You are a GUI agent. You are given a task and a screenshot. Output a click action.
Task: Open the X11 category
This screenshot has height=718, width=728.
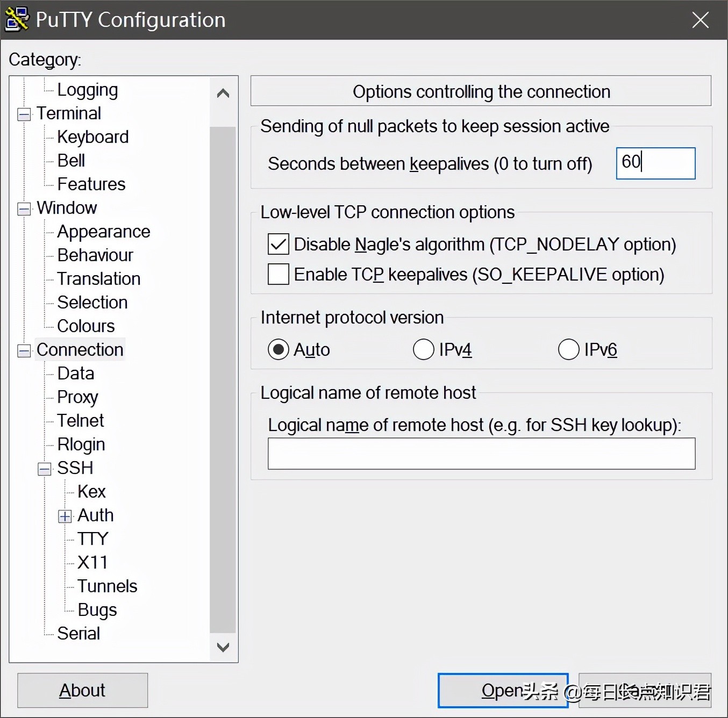tap(92, 563)
